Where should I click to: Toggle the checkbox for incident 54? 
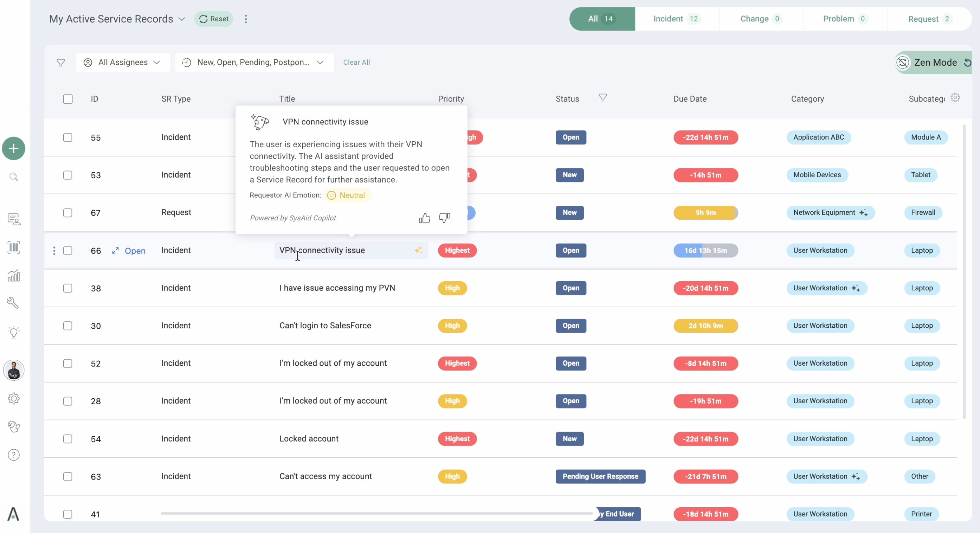coord(68,439)
